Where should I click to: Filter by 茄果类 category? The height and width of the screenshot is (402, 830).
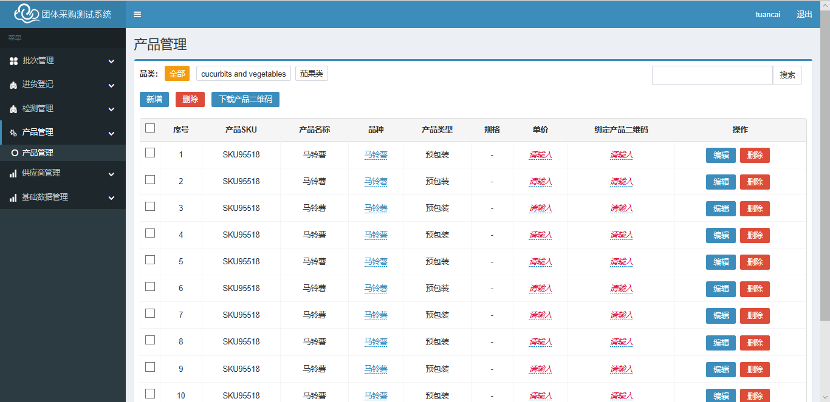pos(311,74)
